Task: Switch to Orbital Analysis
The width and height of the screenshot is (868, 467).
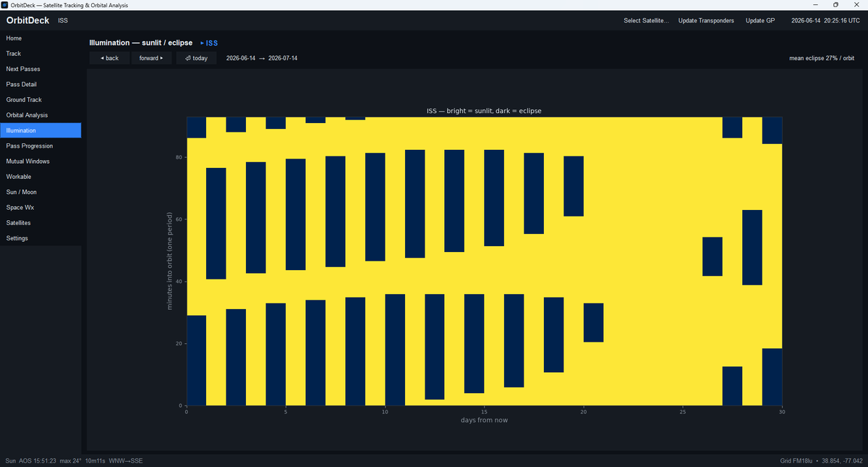Action: 41,115
